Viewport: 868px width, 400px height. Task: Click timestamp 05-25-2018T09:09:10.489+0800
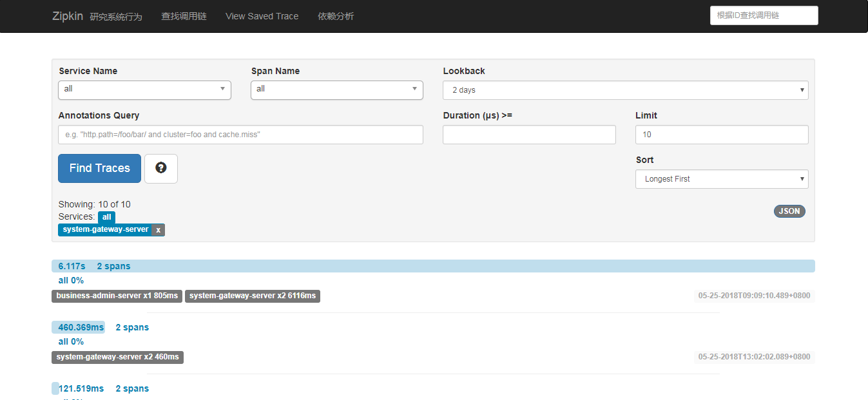[x=754, y=296]
